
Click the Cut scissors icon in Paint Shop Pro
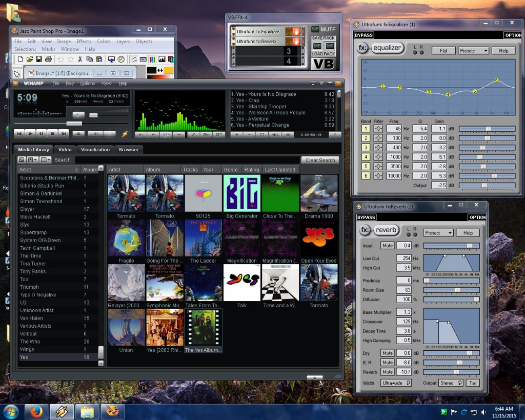coord(80,59)
